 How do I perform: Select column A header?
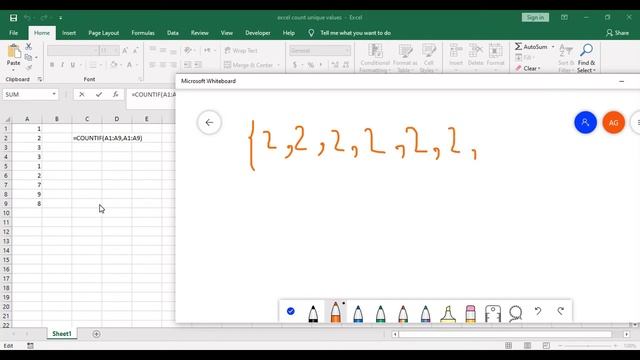pos(27,119)
